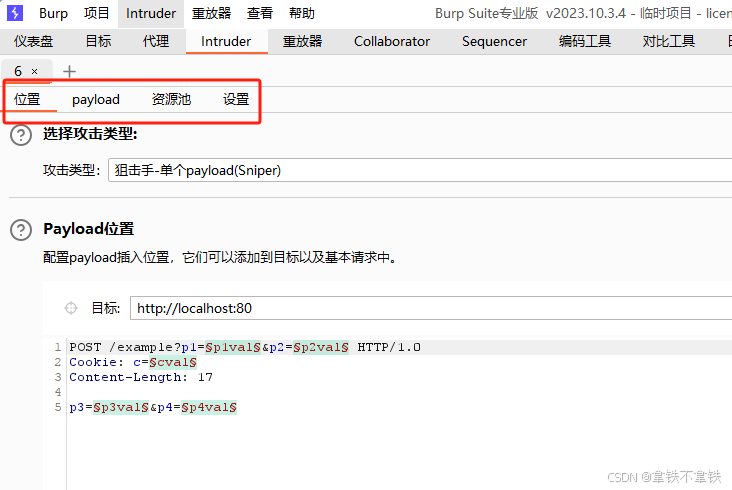Add a new Intruder tab with plus
The width and height of the screenshot is (732, 490).
point(69,71)
